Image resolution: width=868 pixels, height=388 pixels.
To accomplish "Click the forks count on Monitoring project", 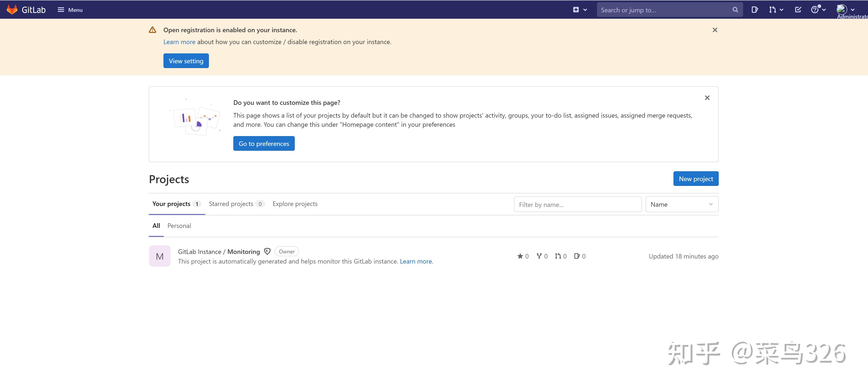I will tap(542, 256).
